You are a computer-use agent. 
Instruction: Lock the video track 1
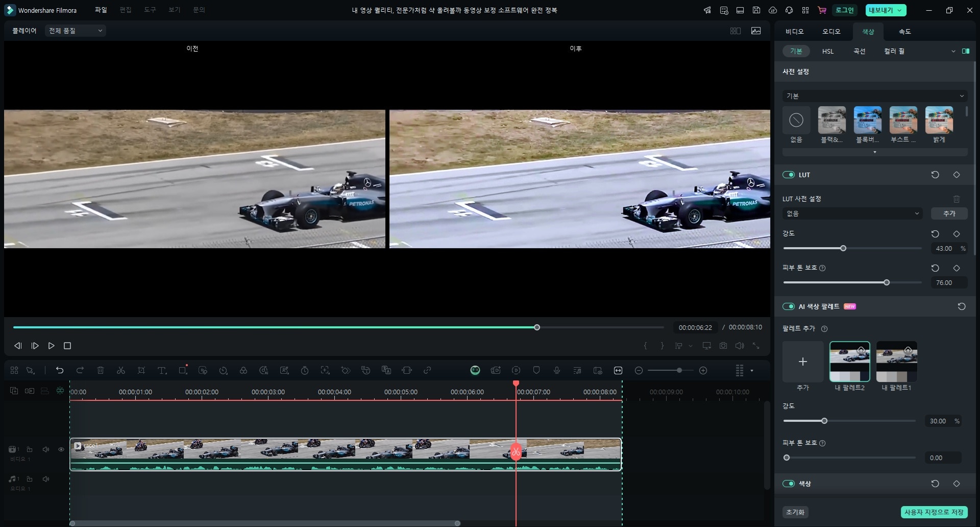coord(30,449)
